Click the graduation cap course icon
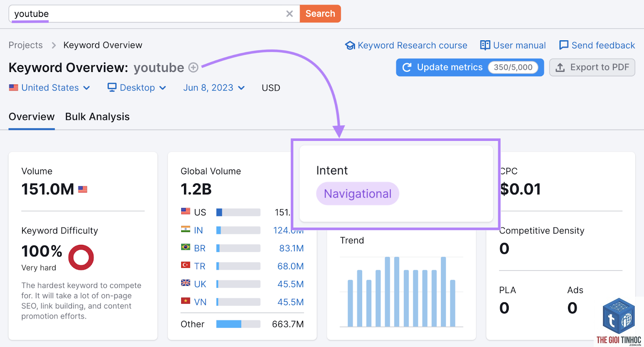Viewport: 644px width, 347px height. point(350,45)
